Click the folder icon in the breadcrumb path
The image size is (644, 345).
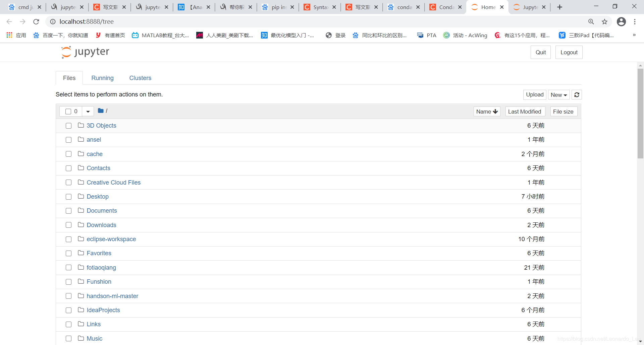101,111
